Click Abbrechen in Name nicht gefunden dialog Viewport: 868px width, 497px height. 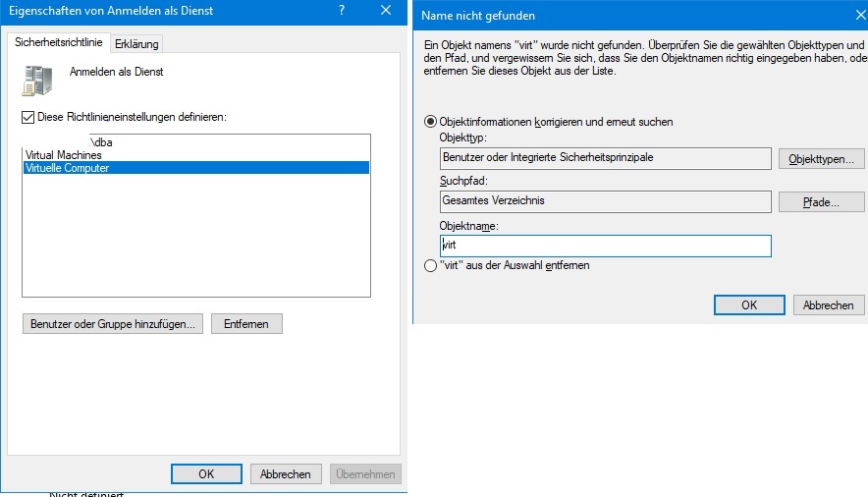pos(829,304)
